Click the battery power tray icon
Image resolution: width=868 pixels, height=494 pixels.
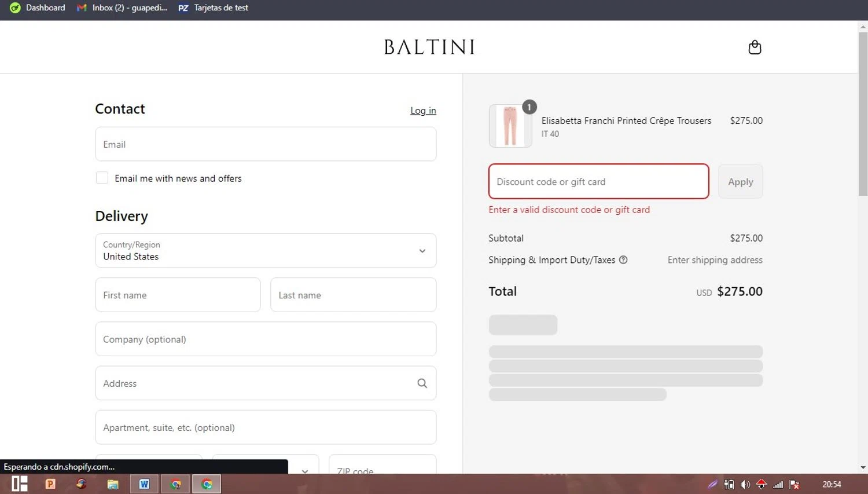(729, 484)
